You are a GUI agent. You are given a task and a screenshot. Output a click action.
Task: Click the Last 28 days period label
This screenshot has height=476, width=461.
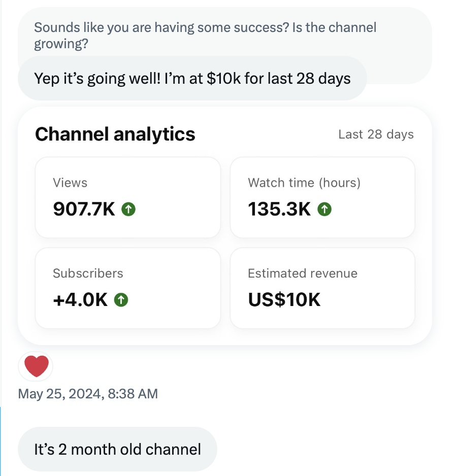[x=376, y=134]
